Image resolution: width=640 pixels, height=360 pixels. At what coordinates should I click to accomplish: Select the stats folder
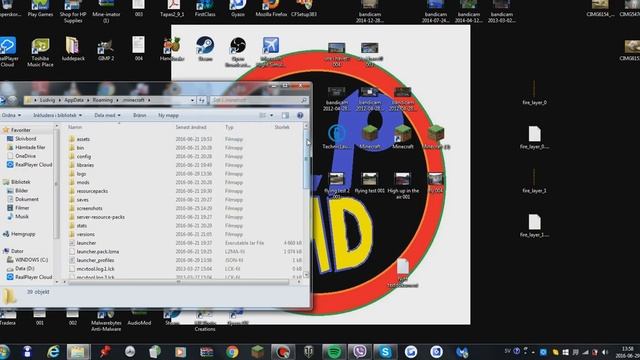(x=82, y=225)
